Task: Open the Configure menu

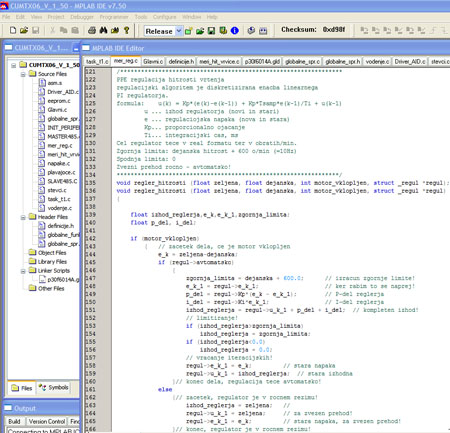Action: point(164,17)
